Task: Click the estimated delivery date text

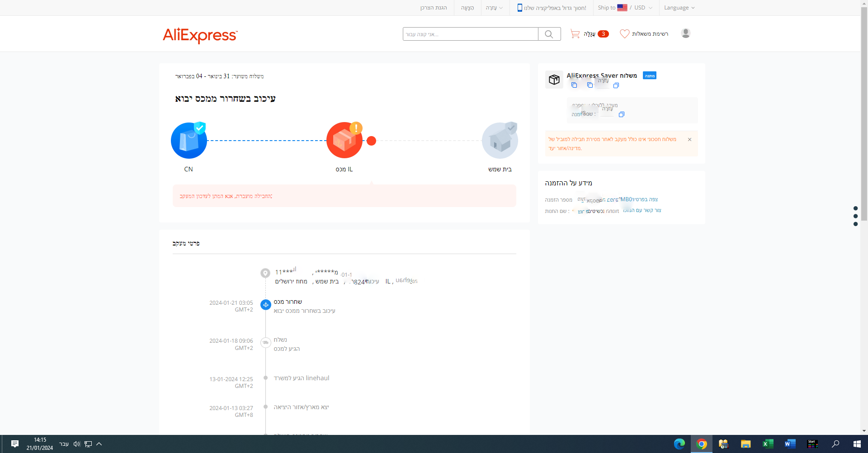Action: click(x=219, y=76)
